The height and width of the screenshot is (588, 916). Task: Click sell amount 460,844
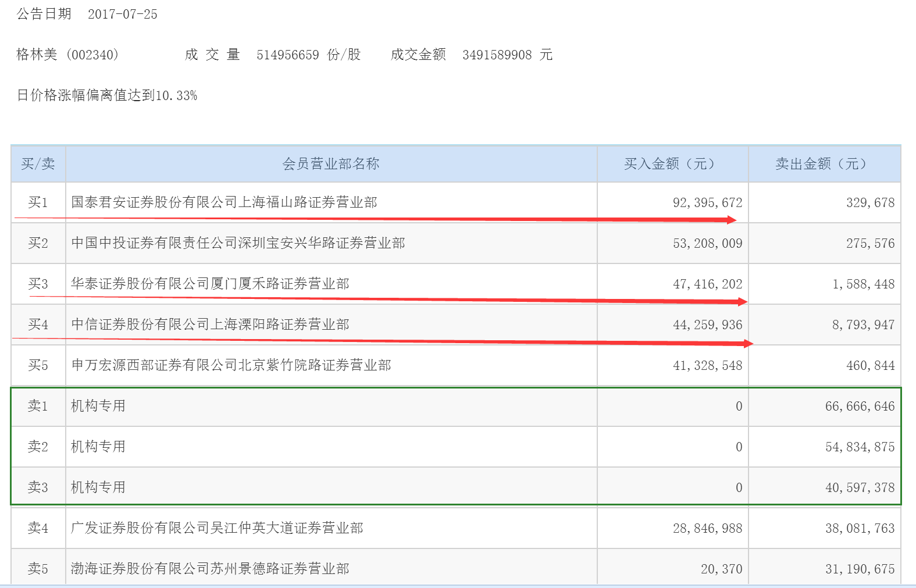click(x=871, y=365)
